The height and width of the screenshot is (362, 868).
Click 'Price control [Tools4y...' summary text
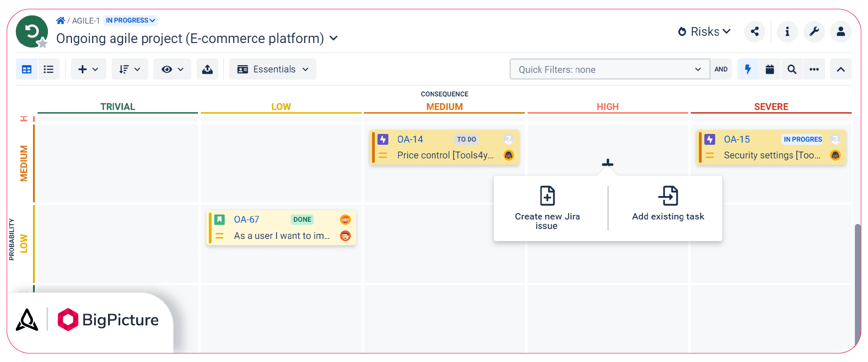[x=445, y=155]
